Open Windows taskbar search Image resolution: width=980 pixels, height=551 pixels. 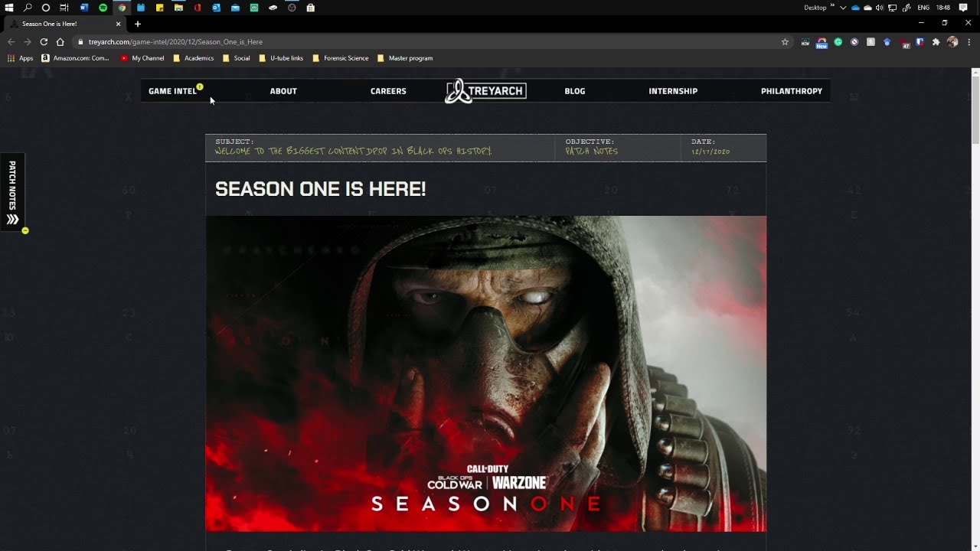(28, 8)
